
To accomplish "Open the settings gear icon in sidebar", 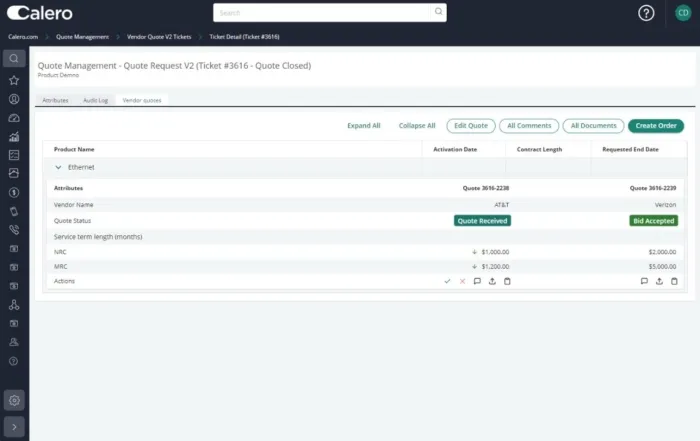I will 14,400.
